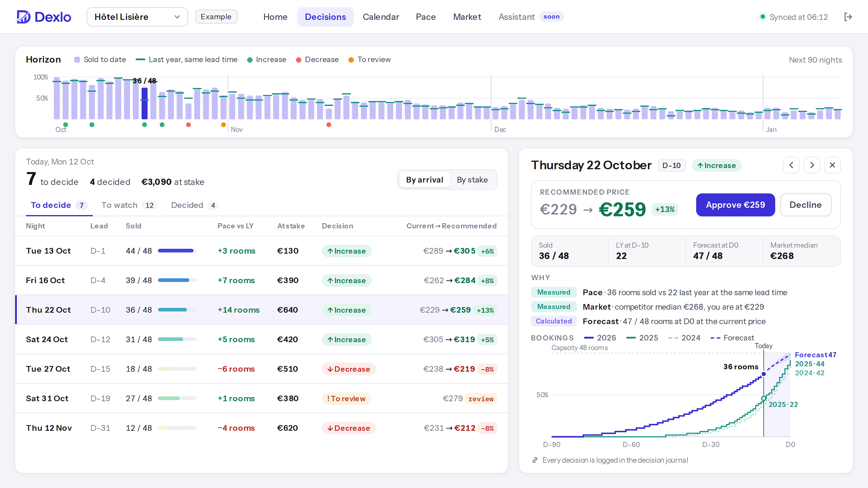Screen dimensions: 868x488
Task: Click the logout icon in the header
Action: click(x=848, y=17)
